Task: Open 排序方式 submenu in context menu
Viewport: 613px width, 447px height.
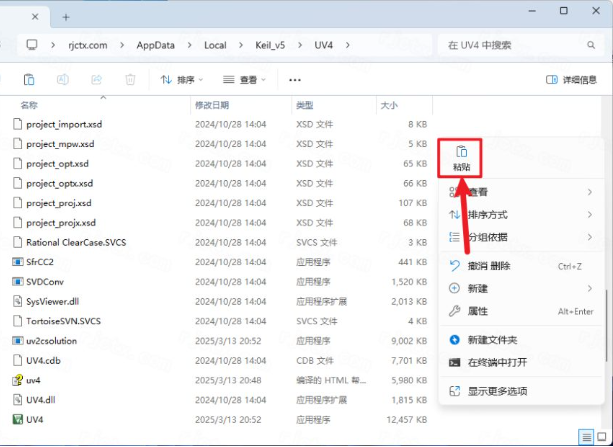Action: (x=521, y=214)
